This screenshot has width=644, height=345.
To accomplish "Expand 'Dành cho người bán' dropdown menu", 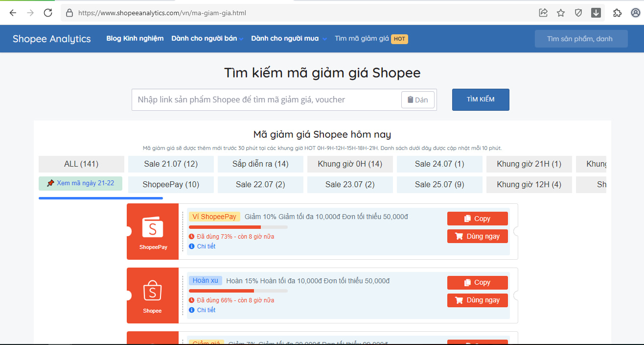I will (x=207, y=39).
